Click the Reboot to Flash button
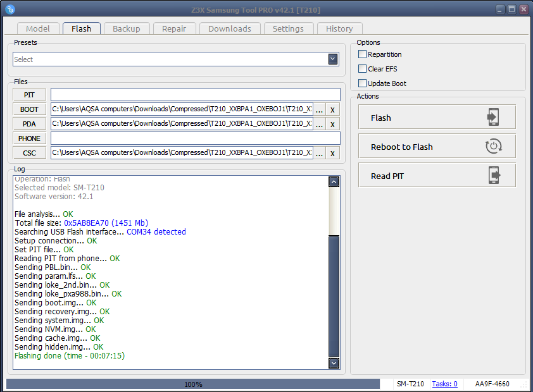Screen dimensions: 533x392 (437, 146)
